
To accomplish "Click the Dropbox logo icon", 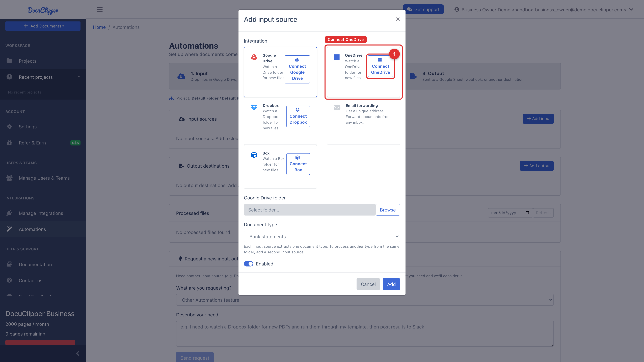I will (x=254, y=107).
